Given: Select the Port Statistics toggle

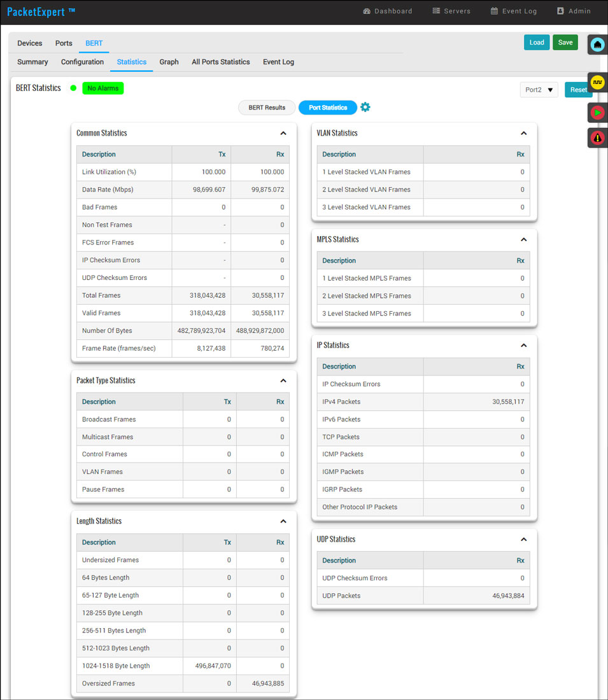Looking at the screenshot, I should point(327,108).
